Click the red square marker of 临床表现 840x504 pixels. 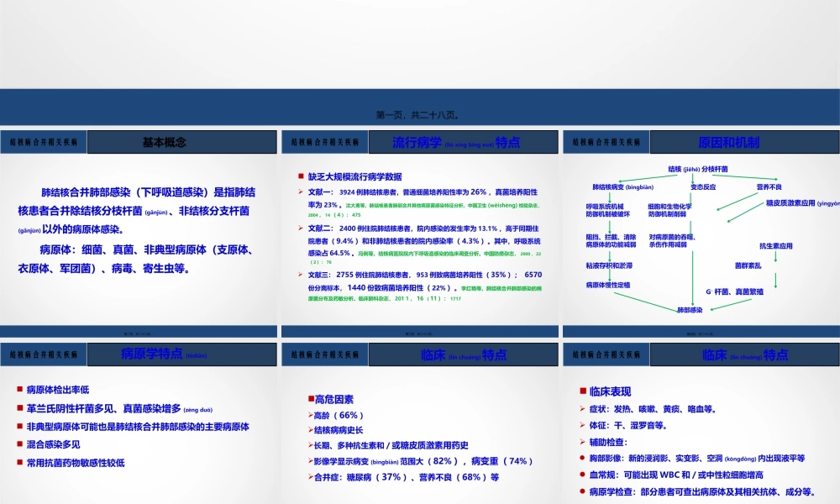pyautogui.click(x=582, y=390)
